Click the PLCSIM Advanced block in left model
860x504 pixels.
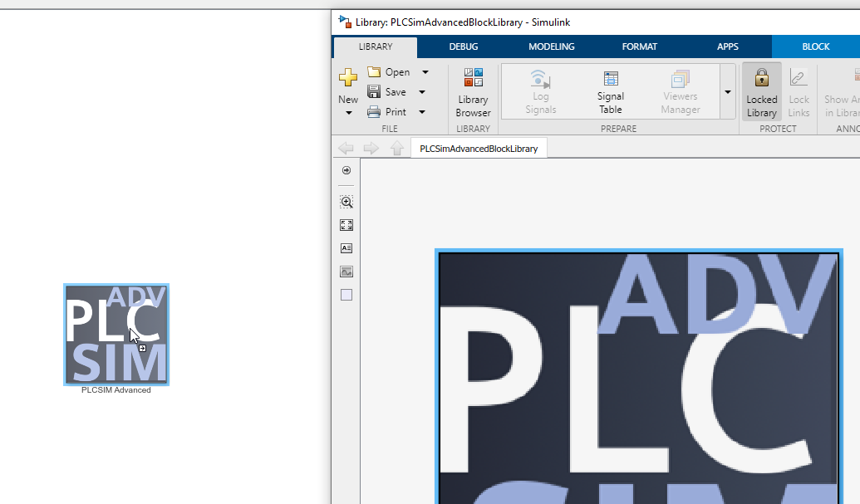pyautogui.click(x=116, y=335)
